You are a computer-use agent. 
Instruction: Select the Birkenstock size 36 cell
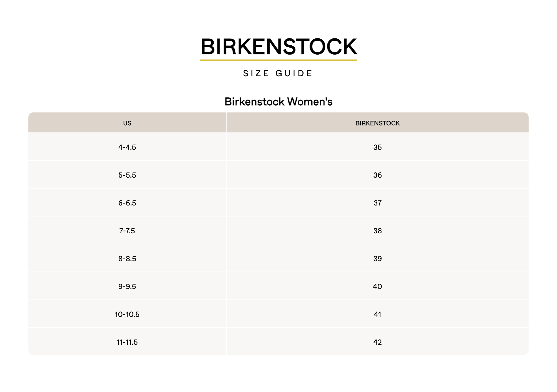click(x=378, y=175)
